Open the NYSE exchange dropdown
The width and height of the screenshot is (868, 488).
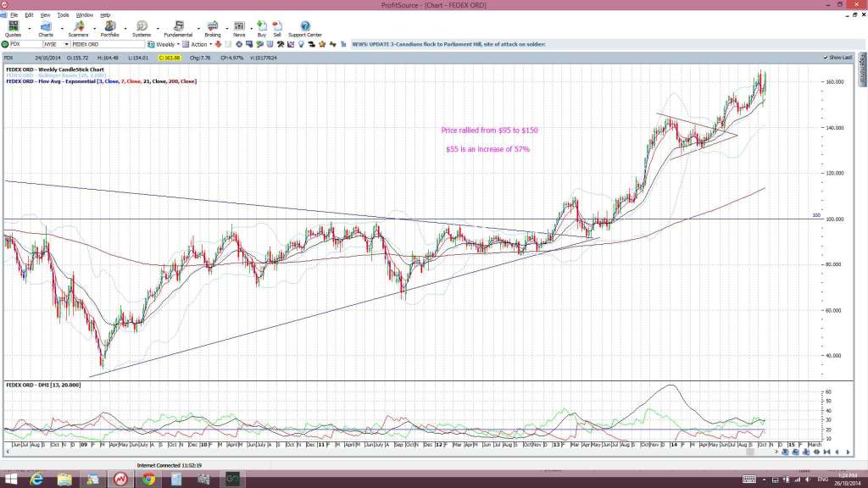coord(66,44)
